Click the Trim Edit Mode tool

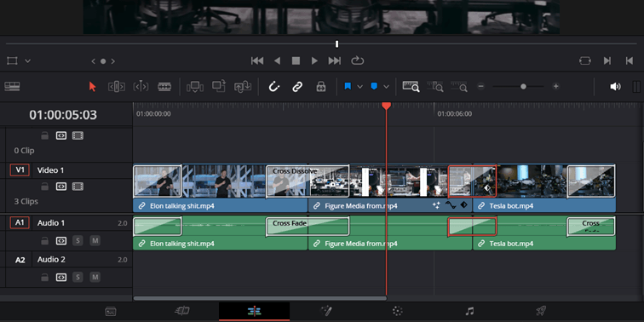(x=117, y=87)
